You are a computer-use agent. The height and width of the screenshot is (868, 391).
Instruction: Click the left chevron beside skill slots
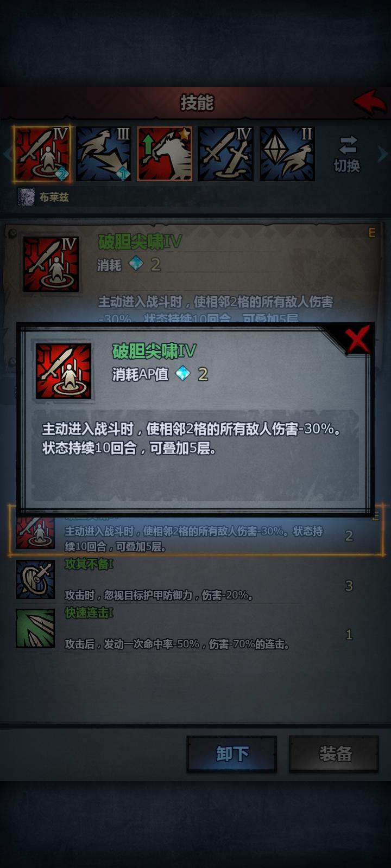[x=7, y=154]
